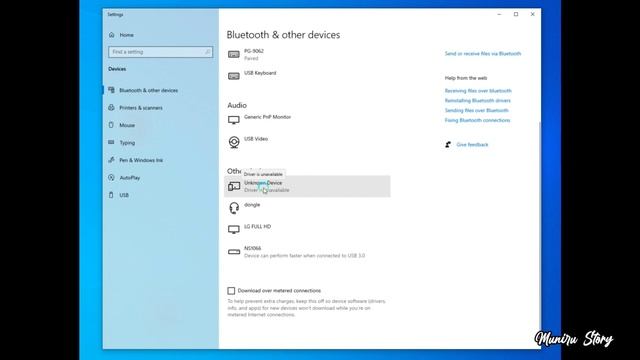Click the AutoPlay icon in sidebar
This screenshot has width=640, height=360.
[x=111, y=178]
